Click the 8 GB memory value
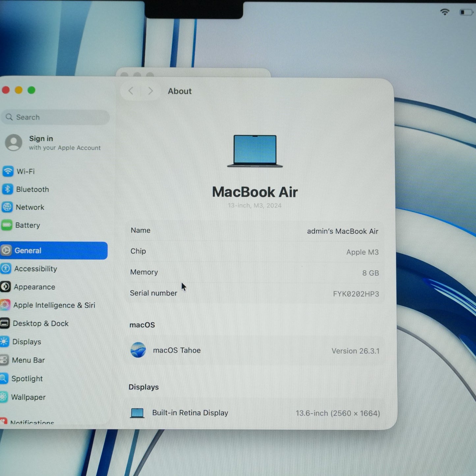Viewport: 476px width, 476px height. coord(371,273)
